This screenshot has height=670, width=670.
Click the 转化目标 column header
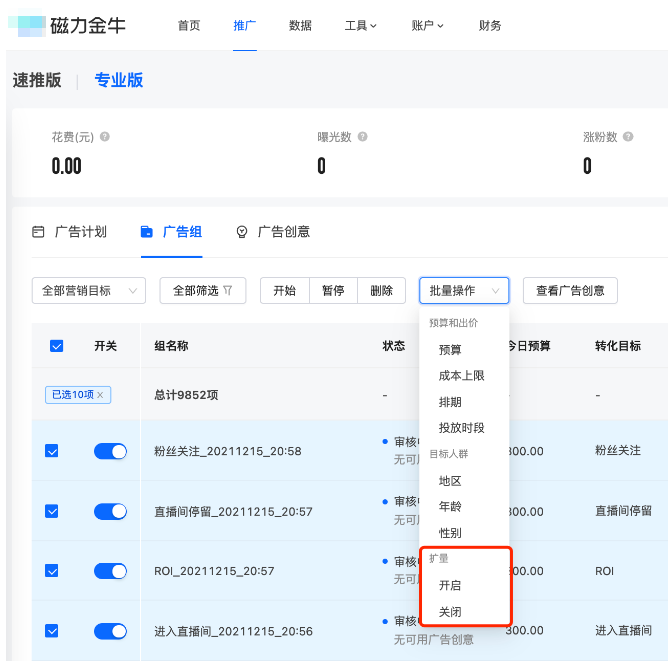(618, 346)
